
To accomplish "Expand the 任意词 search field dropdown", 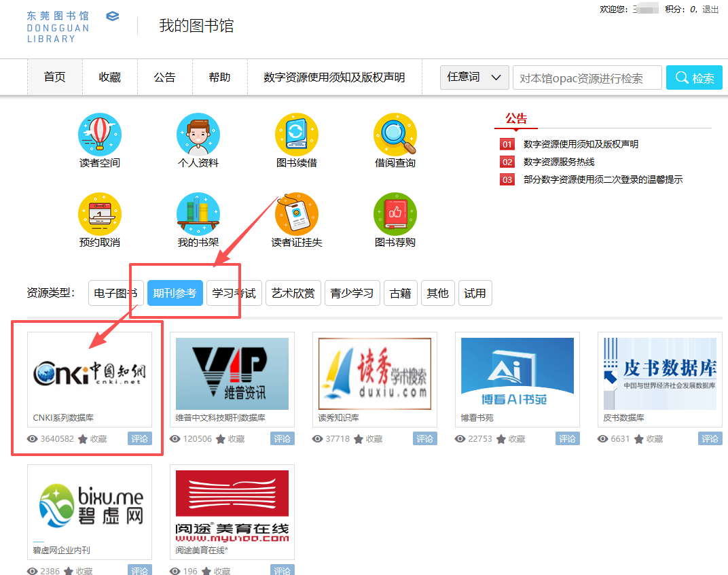I will [x=475, y=77].
